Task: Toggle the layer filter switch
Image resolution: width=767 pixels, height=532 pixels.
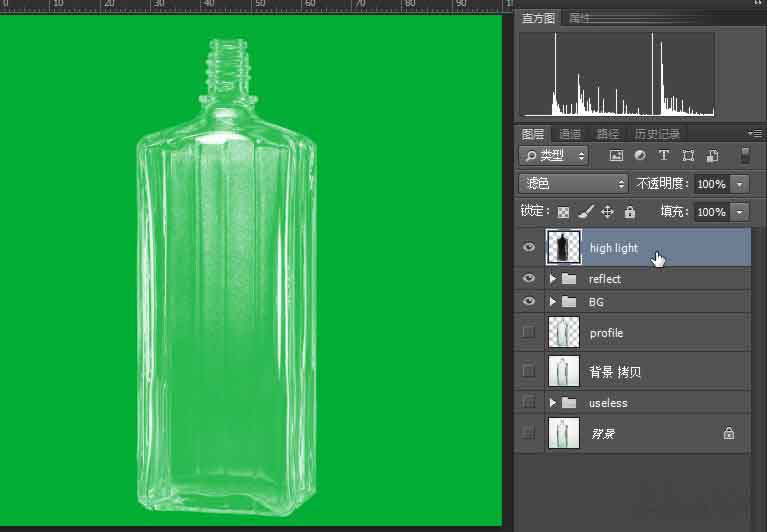Action: [745, 156]
